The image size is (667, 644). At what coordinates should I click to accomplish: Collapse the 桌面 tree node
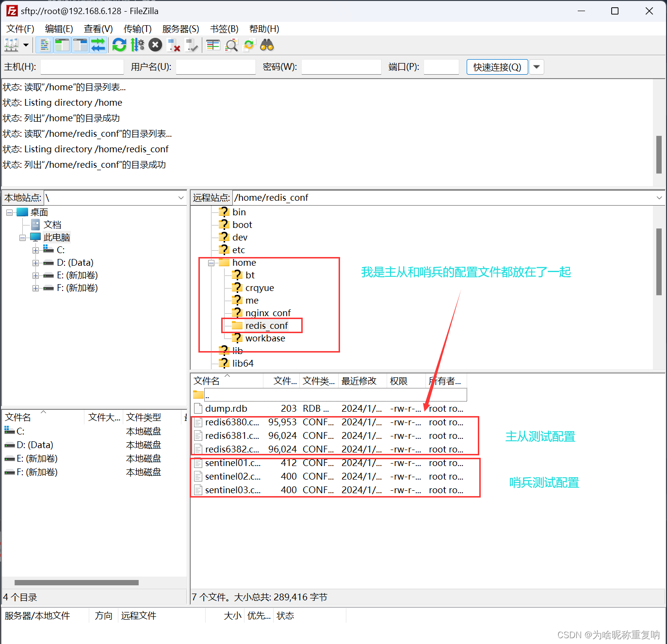tap(9, 212)
